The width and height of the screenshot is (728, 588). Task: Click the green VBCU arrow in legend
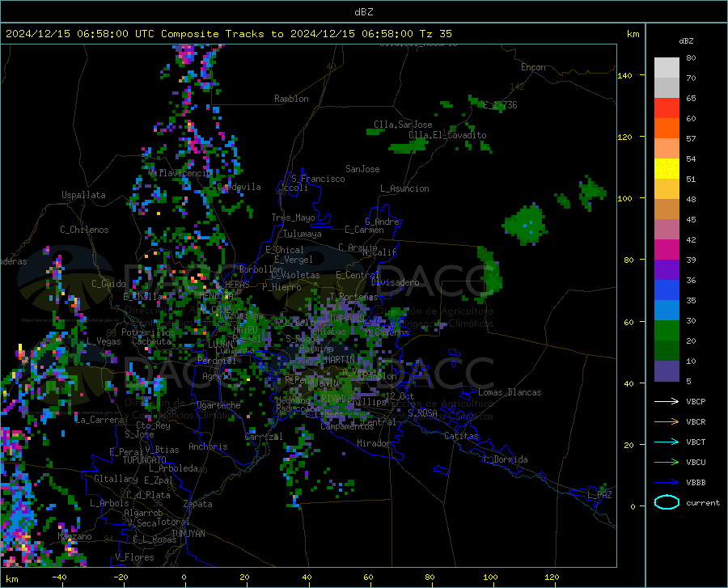click(667, 463)
